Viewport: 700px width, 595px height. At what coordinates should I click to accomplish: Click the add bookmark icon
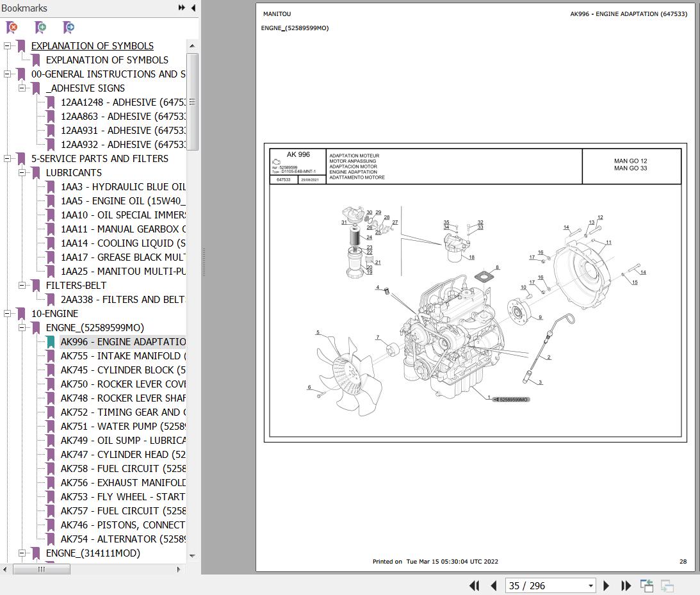point(40,28)
